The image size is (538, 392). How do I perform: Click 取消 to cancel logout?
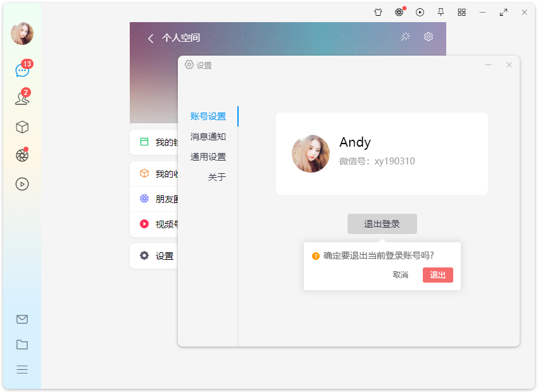pyautogui.click(x=401, y=274)
